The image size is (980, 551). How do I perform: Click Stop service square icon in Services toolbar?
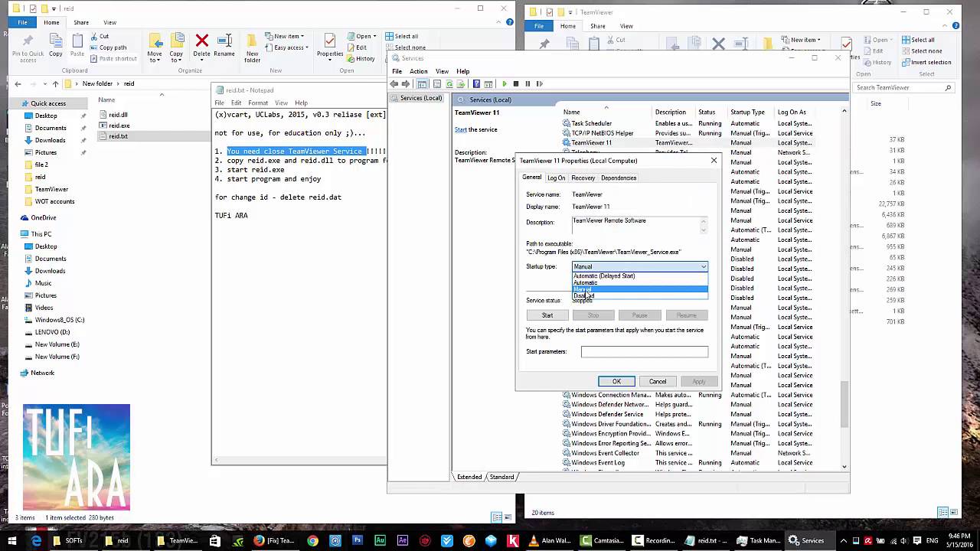516,84
